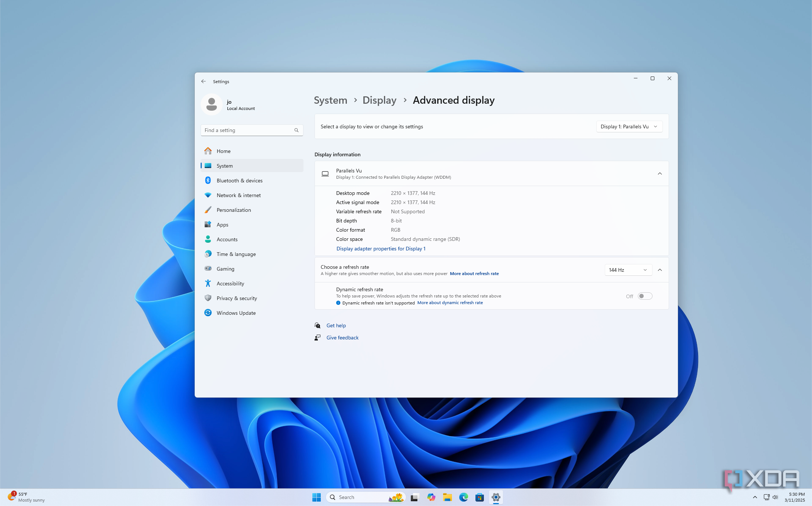The width and height of the screenshot is (812, 506).
Task: Open the Start menu Windows logo
Action: tap(316, 497)
